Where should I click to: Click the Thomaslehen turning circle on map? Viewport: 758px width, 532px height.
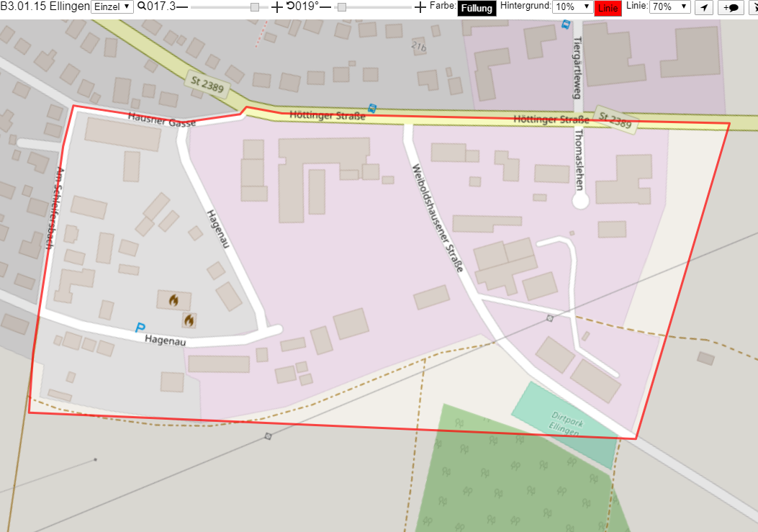click(581, 201)
